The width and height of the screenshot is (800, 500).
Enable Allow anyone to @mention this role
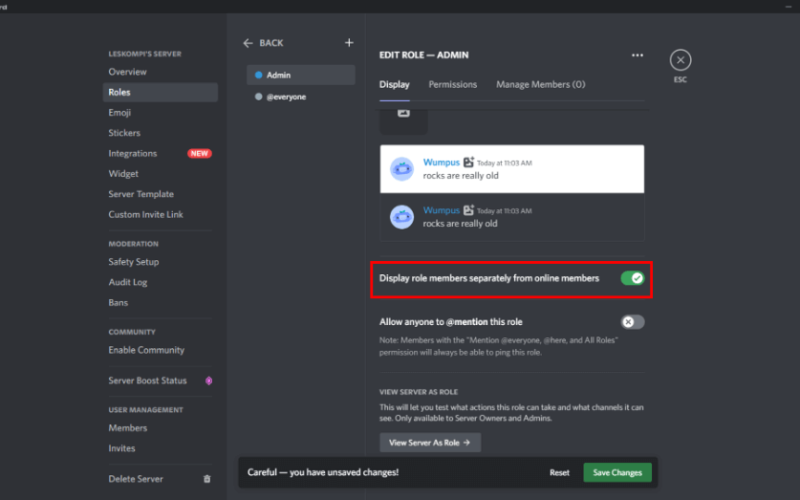click(632, 322)
